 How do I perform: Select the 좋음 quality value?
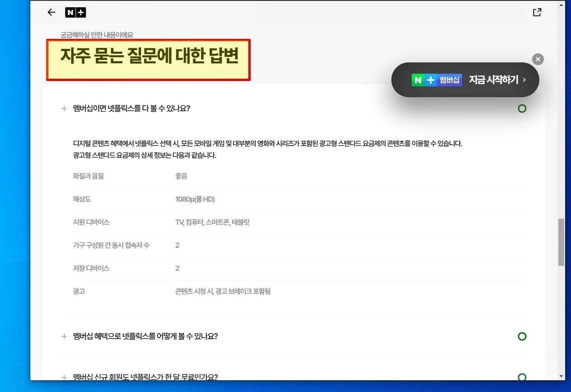(181, 176)
